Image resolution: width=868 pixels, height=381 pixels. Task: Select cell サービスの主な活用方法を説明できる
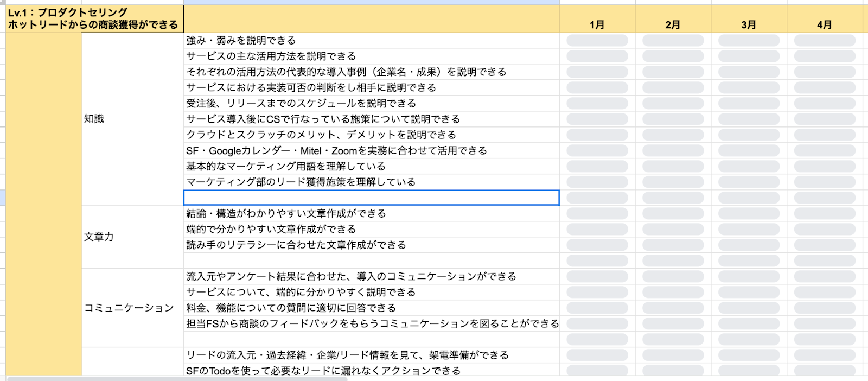(372, 56)
